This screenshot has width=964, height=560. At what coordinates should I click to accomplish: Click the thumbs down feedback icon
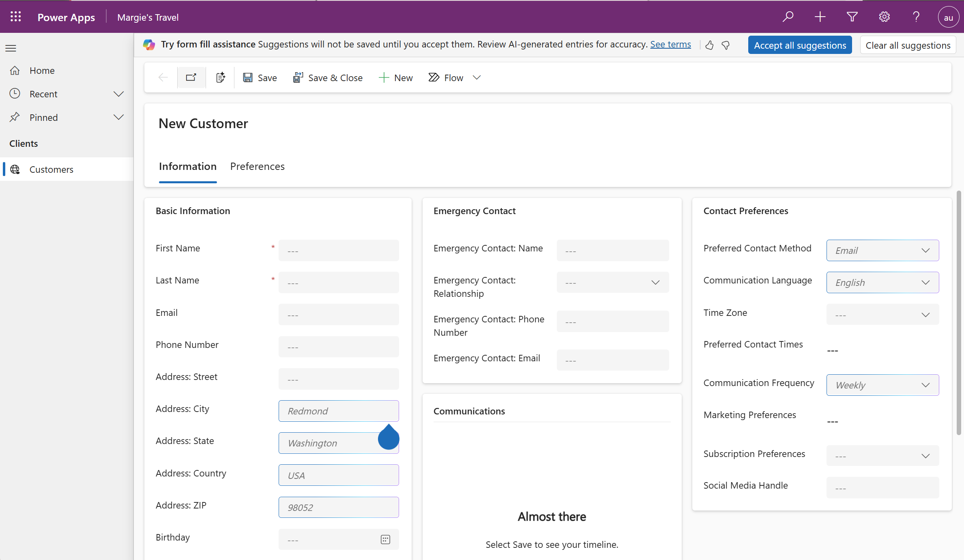(726, 45)
